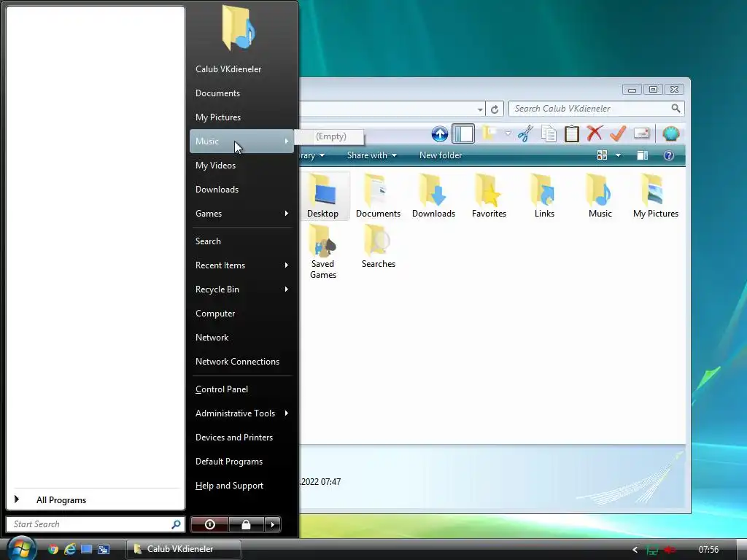Expand the Administrative Tools submenu
This screenshot has width=747, height=560.
pyautogui.click(x=241, y=413)
